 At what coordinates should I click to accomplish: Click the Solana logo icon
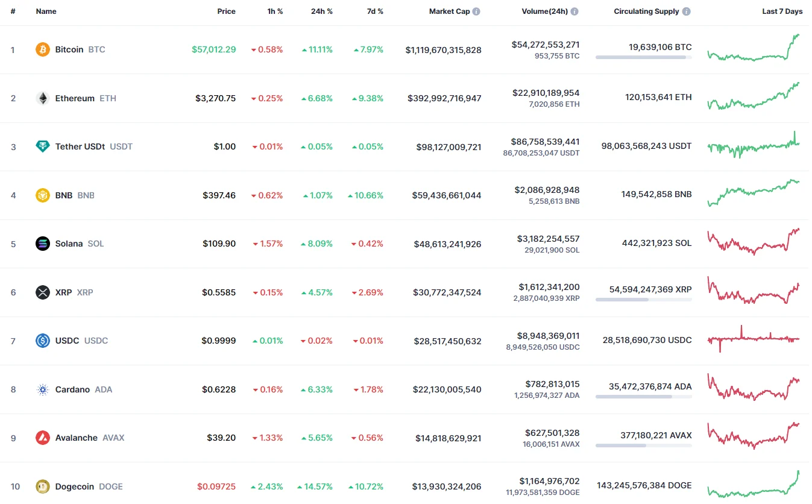tap(43, 244)
